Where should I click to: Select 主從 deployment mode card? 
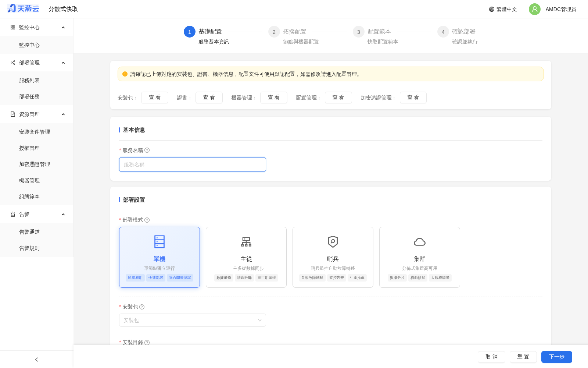[246, 257]
